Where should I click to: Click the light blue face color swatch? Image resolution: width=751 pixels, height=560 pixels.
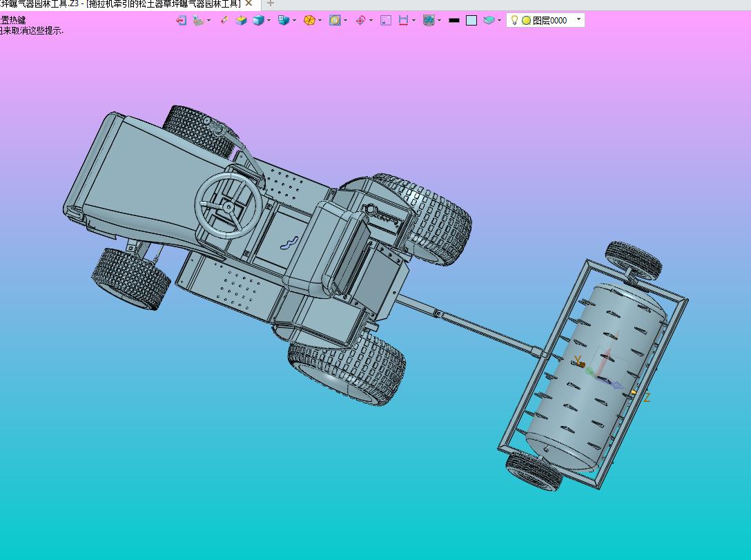[471, 20]
